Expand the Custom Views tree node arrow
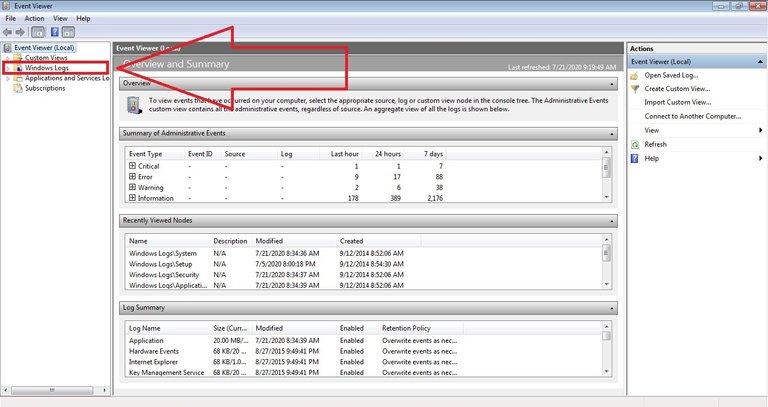The width and height of the screenshot is (768, 407). pos(8,58)
